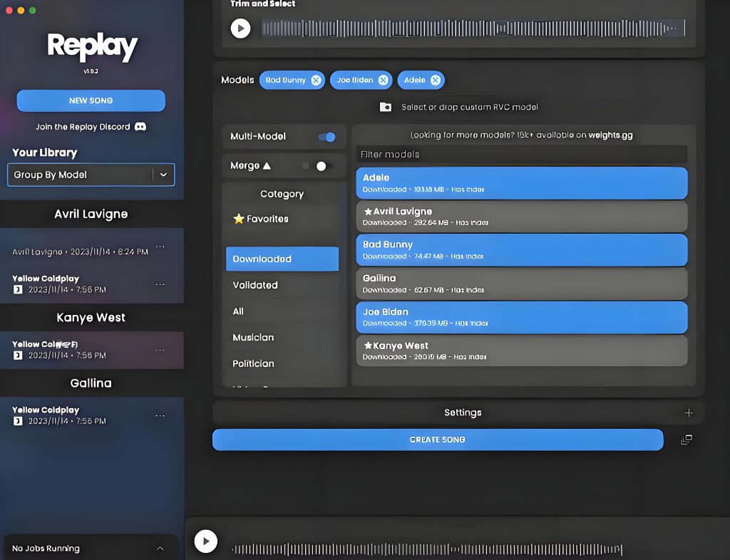Select the Musician category

click(x=253, y=338)
